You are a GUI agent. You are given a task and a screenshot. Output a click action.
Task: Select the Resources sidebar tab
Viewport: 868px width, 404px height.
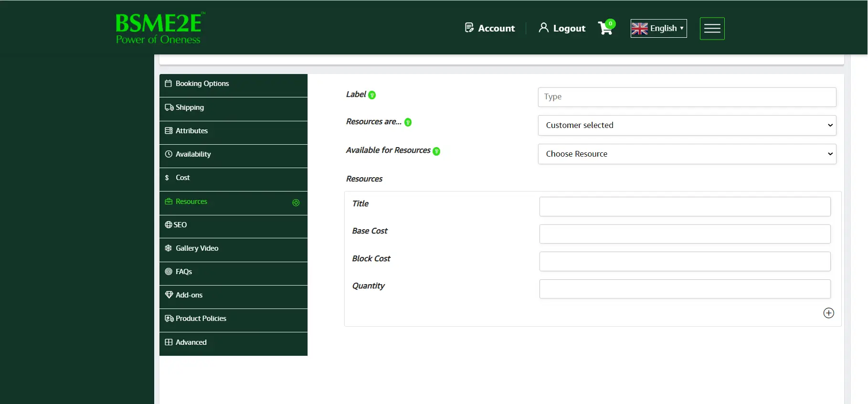click(233, 203)
